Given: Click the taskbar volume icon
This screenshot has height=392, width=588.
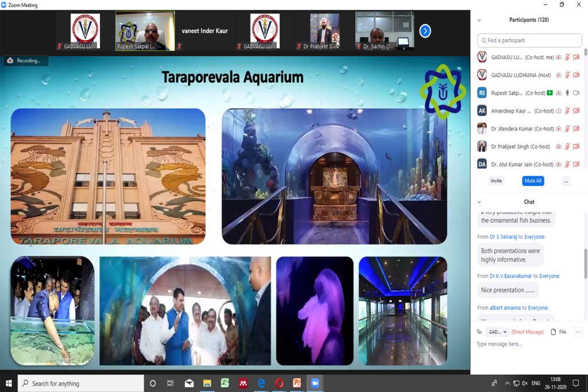Looking at the screenshot, I should pos(525,383).
